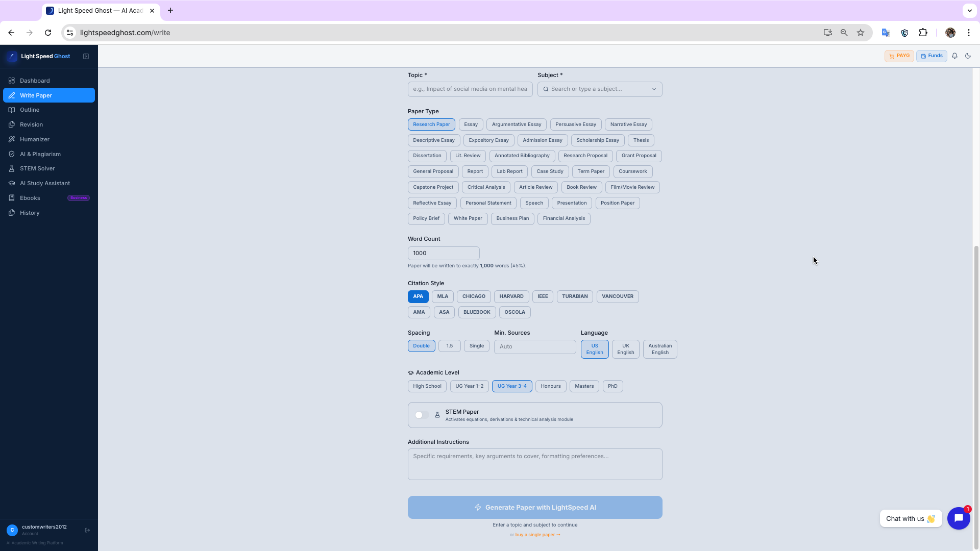
Task: Open the chat bubble widget
Action: click(959, 518)
